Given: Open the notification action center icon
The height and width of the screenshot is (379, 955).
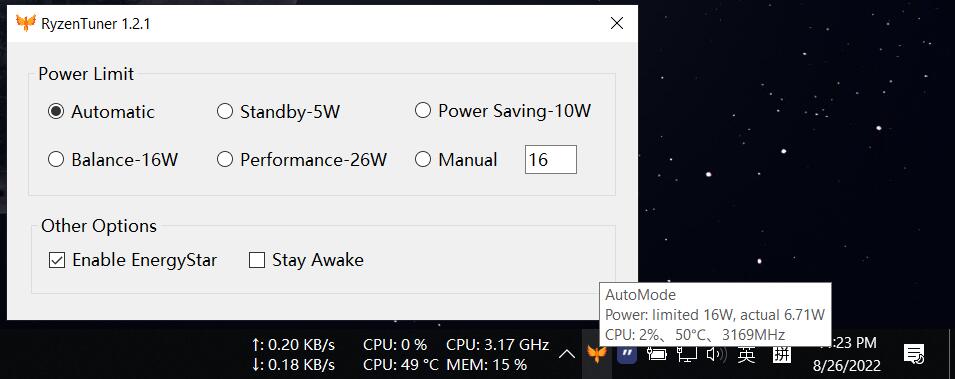Looking at the screenshot, I should (x=914, y=353).
